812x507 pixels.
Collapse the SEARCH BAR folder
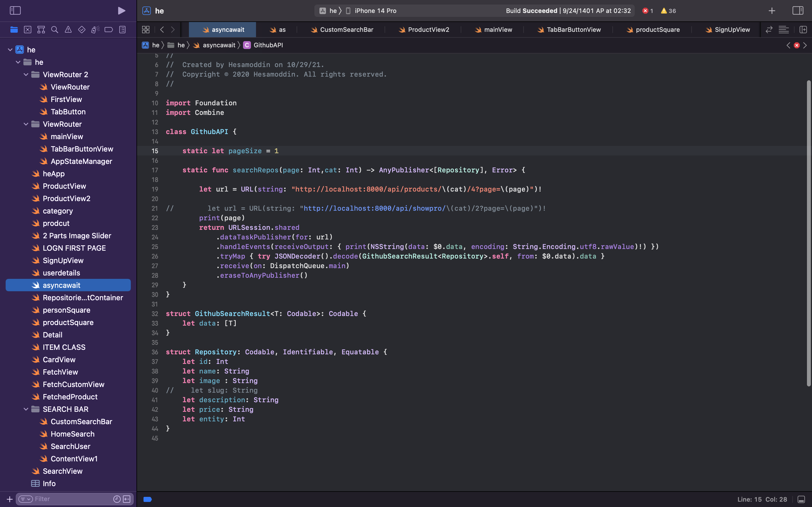click(x=26, y=409)
